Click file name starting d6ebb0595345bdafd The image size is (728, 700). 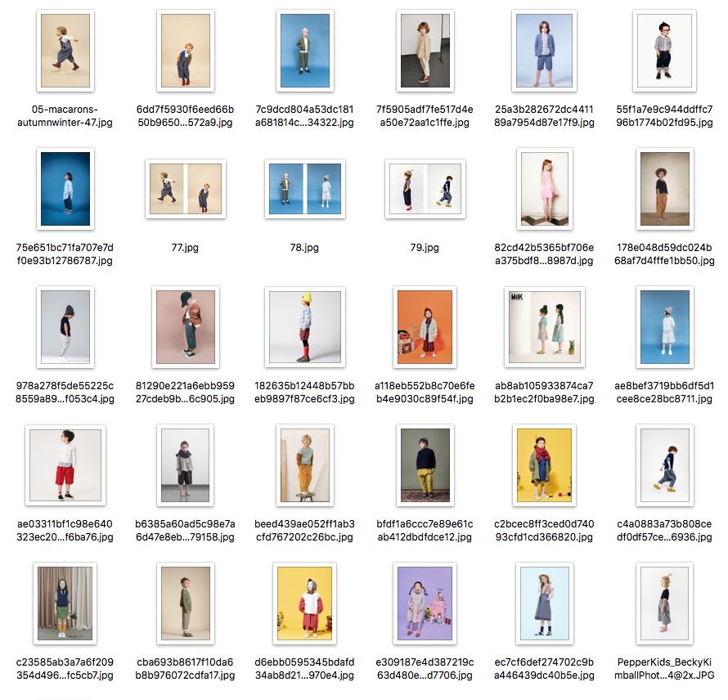pyautogui.click(x=304, y=668)
